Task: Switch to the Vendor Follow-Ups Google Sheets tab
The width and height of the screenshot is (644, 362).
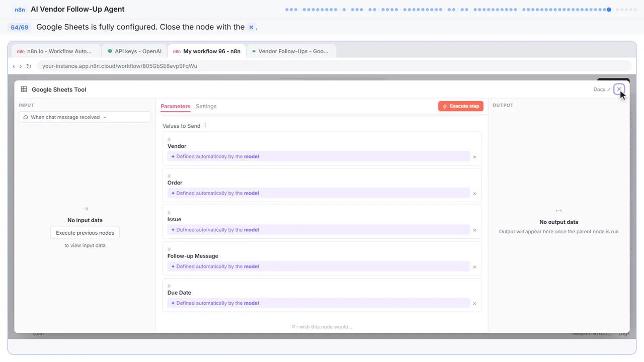Action: (290, 51)
